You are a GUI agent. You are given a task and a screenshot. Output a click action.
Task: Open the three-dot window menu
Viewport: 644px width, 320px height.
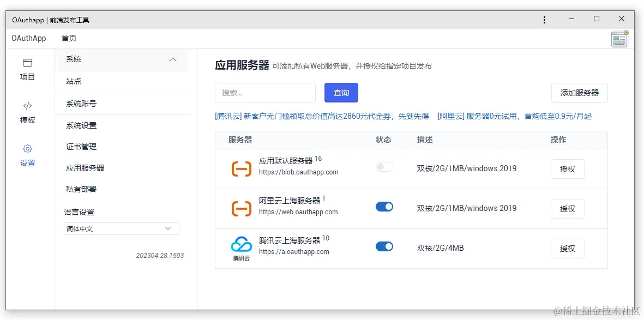(x=544, y=19)
